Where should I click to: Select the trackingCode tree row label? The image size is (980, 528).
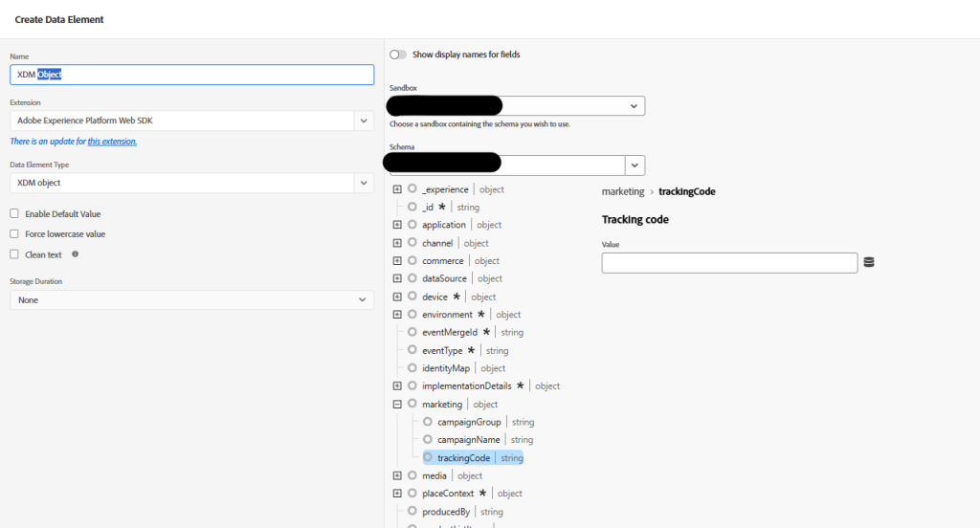point(464,458)
